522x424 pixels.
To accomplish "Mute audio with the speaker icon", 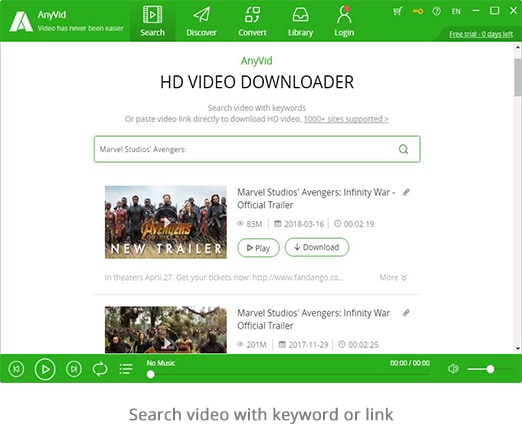I will coord(453,369).
